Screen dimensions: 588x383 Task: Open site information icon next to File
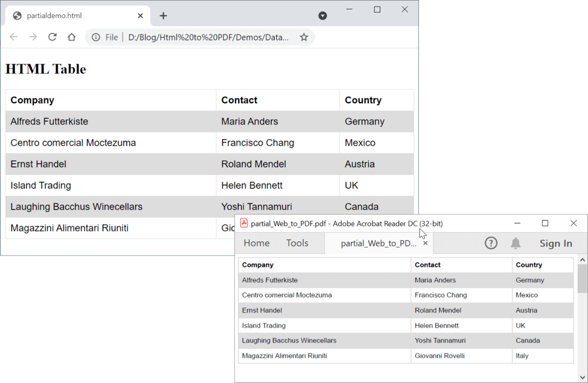point(96,37)
